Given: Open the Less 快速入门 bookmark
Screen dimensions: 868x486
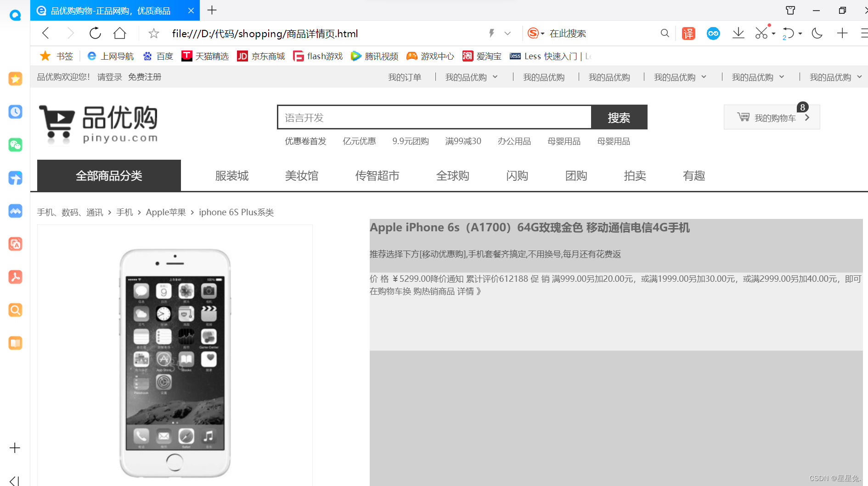Looking at the screenshot, I should point(551,56).
